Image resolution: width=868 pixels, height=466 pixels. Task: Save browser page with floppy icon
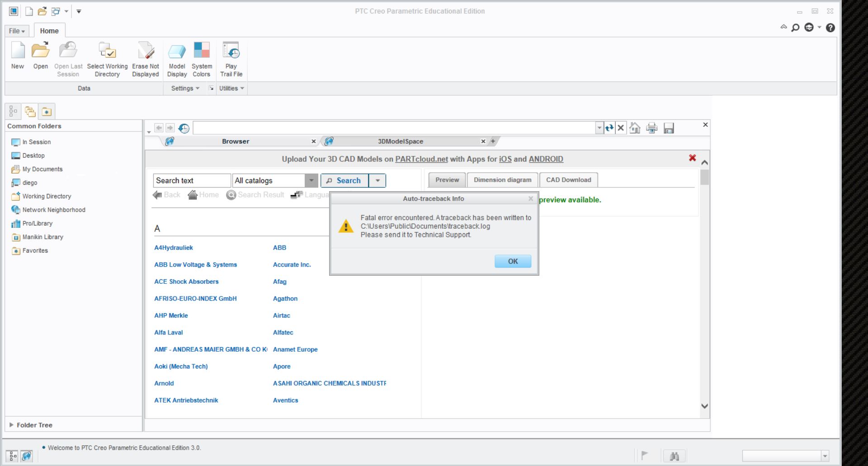click(669, 128)
